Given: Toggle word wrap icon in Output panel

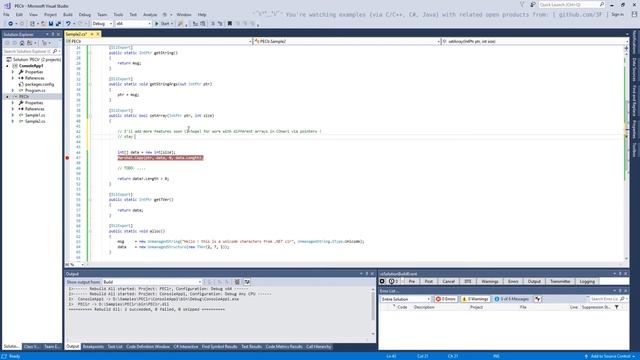Looking at the screenshot, I should click(x=247, y=282).
